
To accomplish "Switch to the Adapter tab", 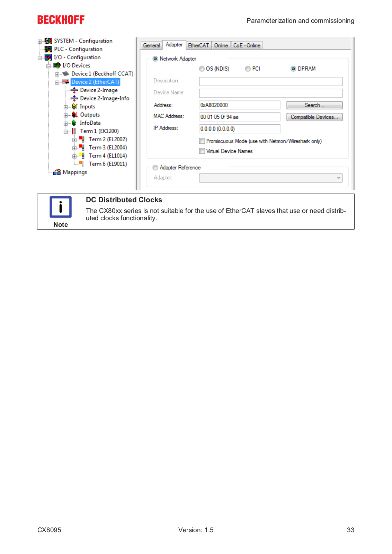I will (x=174, y=45).
